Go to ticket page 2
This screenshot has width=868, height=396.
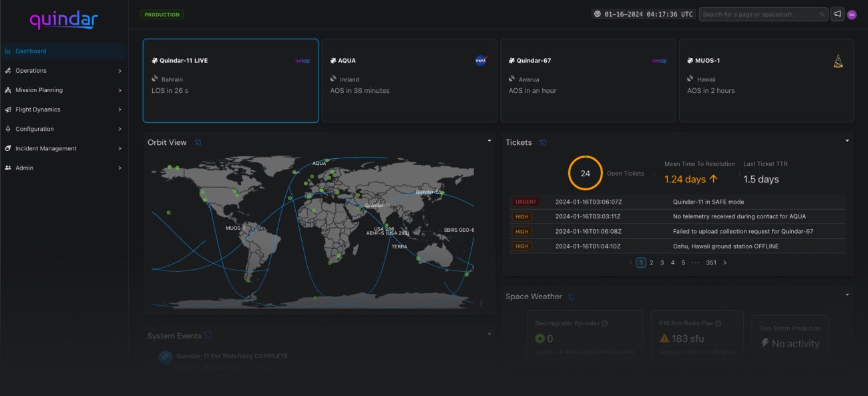point(652,262)
